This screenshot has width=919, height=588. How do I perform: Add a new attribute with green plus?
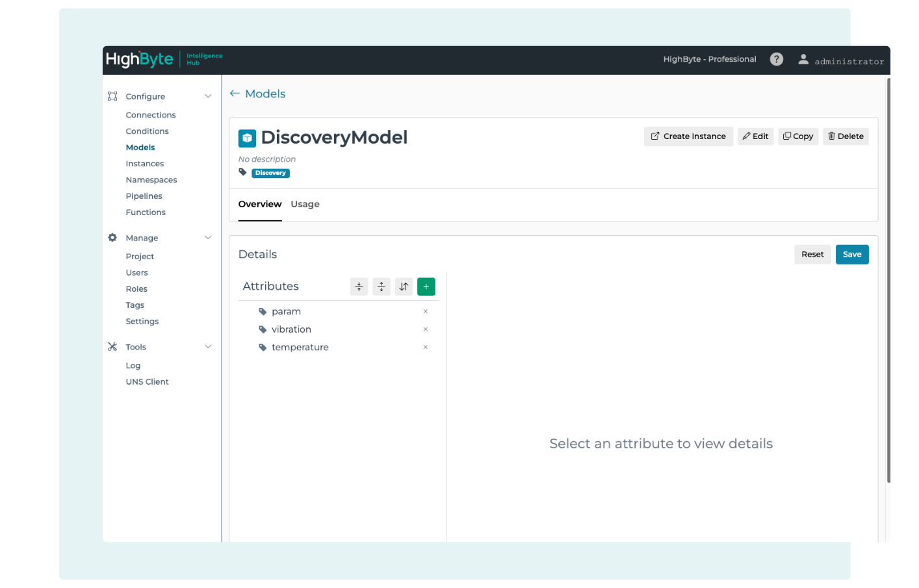tap(426, 287)
